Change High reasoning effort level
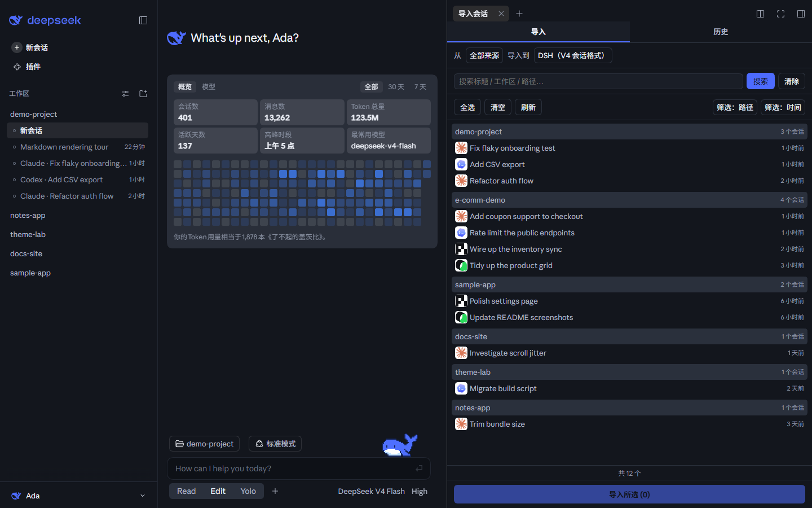Image resolution: width=812 pixels, height=508 pixels. pyautogui.click(x=420, y=491)
